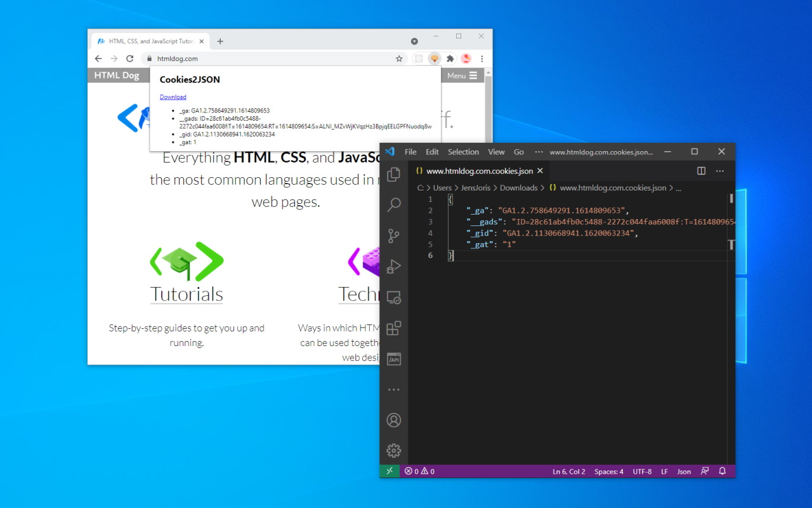Open the Accounts menu in the activity bar
The image size is (812, 508).
click(394, 420)
